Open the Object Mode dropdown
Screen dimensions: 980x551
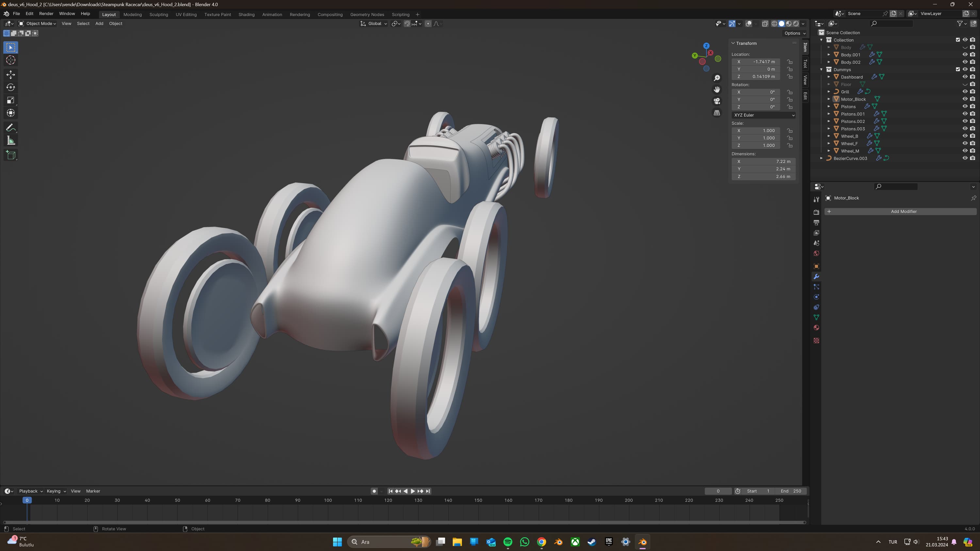tap(38, 24)
